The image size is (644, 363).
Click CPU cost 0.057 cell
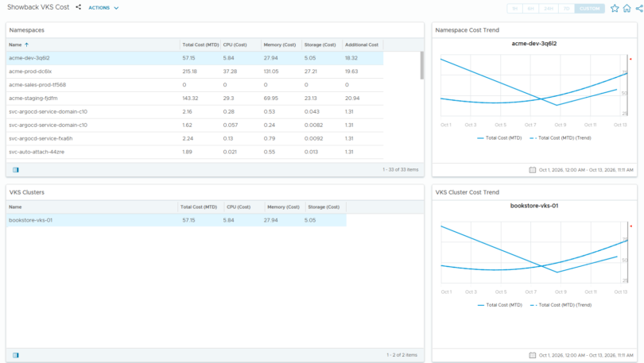[x=231, y=125]
